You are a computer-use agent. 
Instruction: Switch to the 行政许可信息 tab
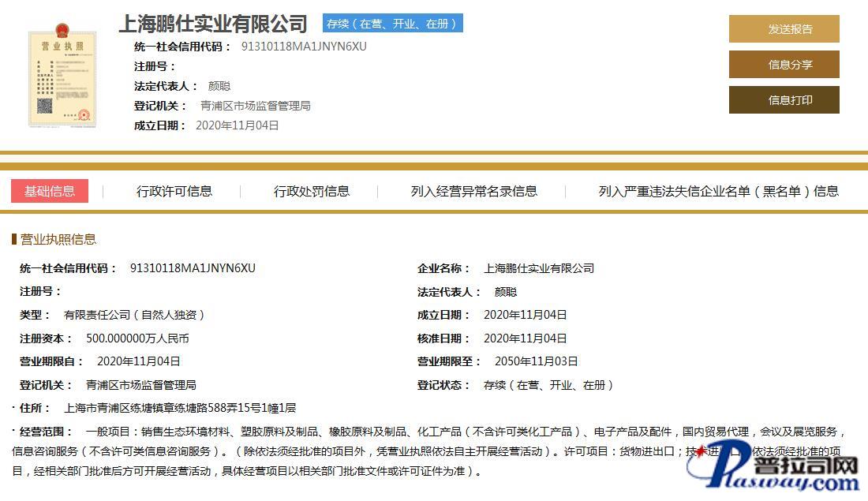[x=174, y=191]
